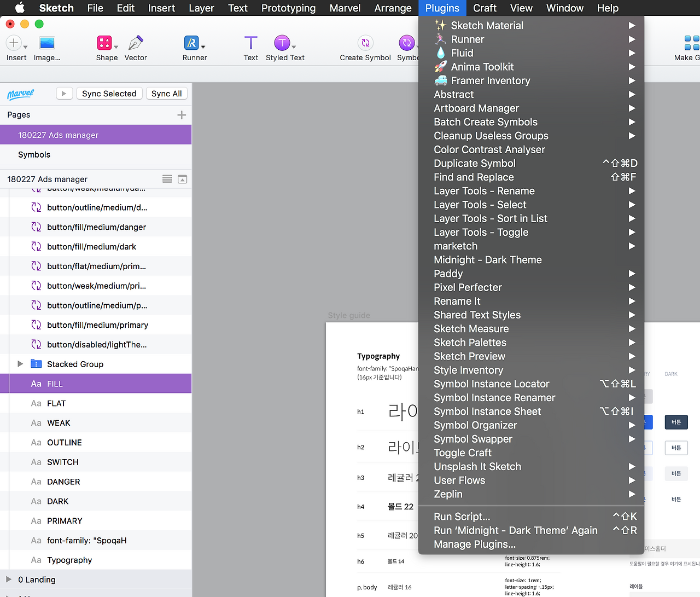Image resolution: width=700 pixels, height=597 pixels.
Task: Toggle the collapse-artboards icon beside list view
Action: 182,178
